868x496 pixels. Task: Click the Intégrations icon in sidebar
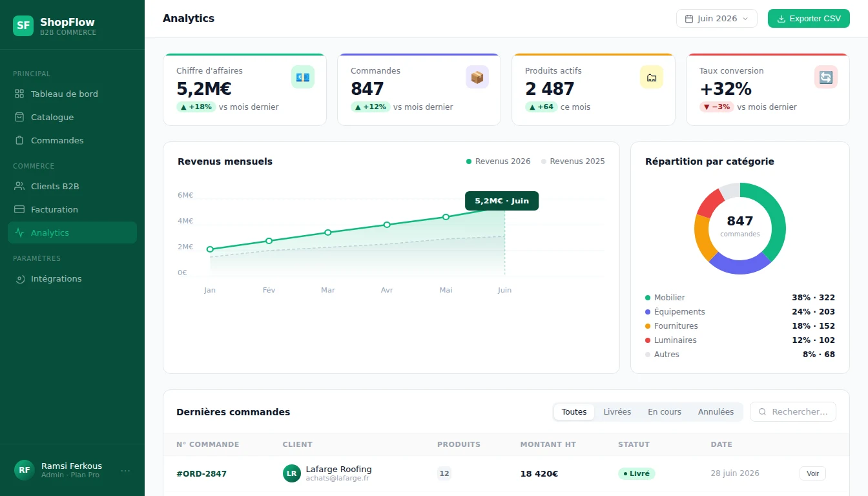(x=19, y=278)
